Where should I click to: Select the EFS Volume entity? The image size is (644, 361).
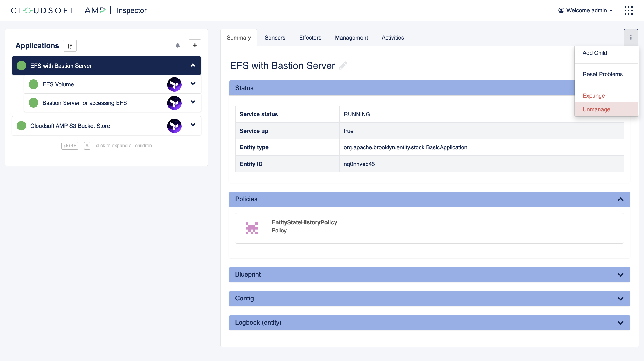click(x=112, y=84)
